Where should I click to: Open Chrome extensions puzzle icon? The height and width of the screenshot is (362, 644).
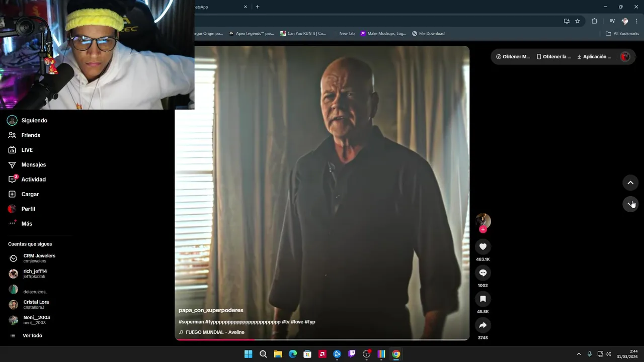(x=595, y=21)
